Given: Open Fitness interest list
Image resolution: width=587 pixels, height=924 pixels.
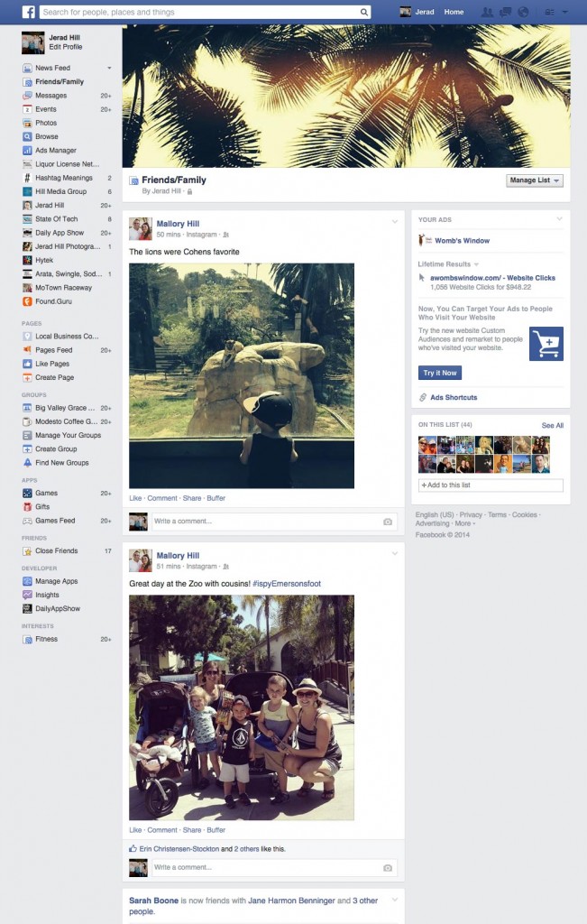Looking at the screenshot, I should click(x=47, y=640).
